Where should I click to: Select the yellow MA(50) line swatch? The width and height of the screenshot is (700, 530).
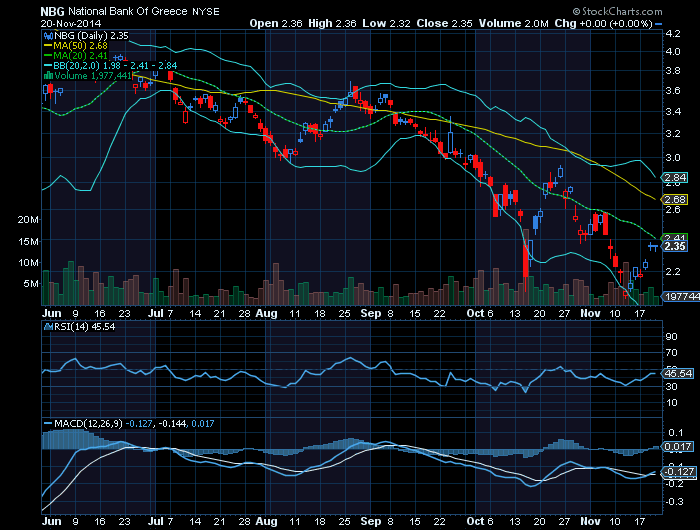coord(48,46)
